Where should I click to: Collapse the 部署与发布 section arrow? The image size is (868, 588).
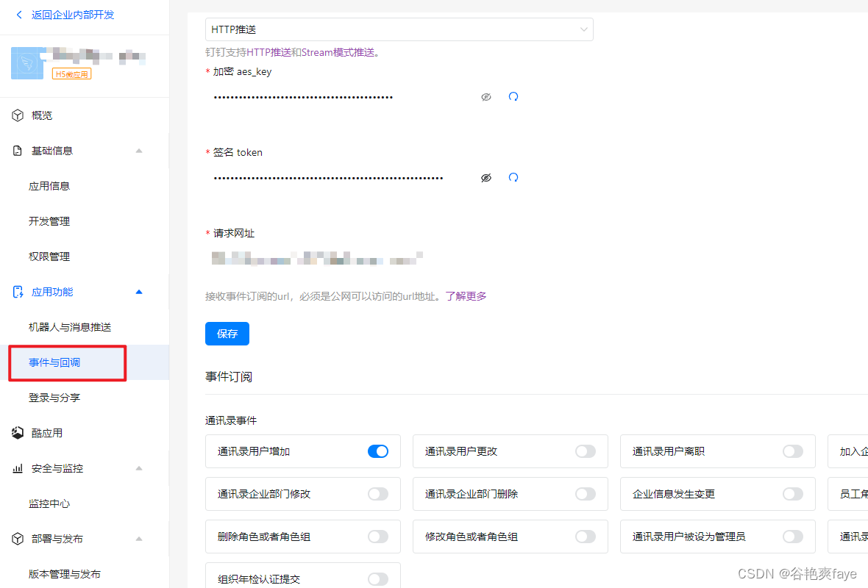[x=139, y=539]
